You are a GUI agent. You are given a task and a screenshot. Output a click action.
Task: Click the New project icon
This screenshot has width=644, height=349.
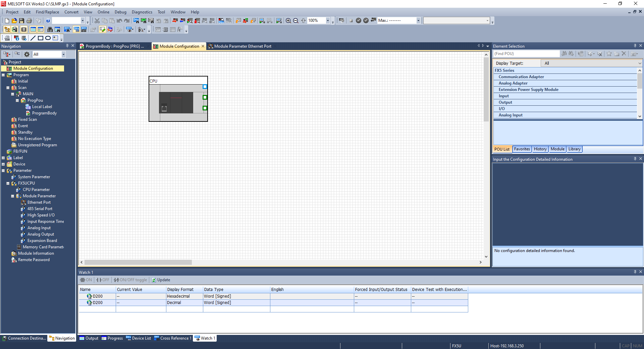pyautogui.click(x=7, y=20)
